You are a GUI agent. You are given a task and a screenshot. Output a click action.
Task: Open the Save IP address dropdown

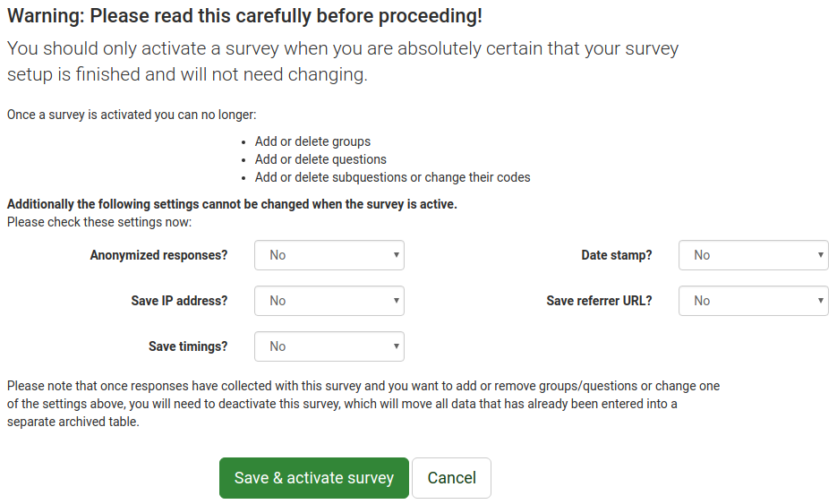(329, 301)
